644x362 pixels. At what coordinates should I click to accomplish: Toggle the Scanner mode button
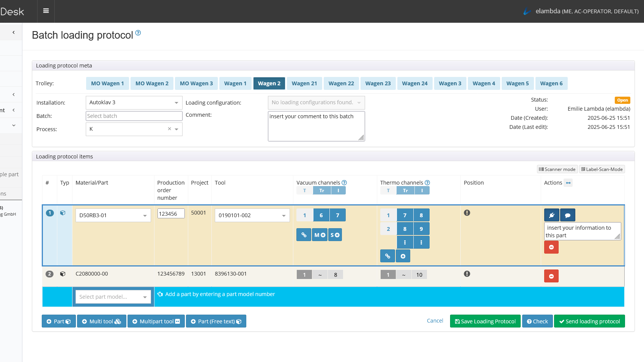(x=557, y=169)
